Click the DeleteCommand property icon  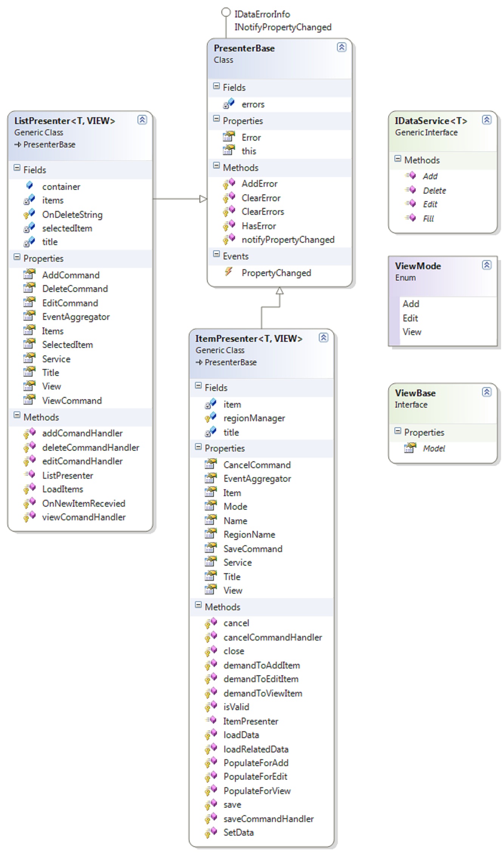pyautogui.click(x=29, y=288)
